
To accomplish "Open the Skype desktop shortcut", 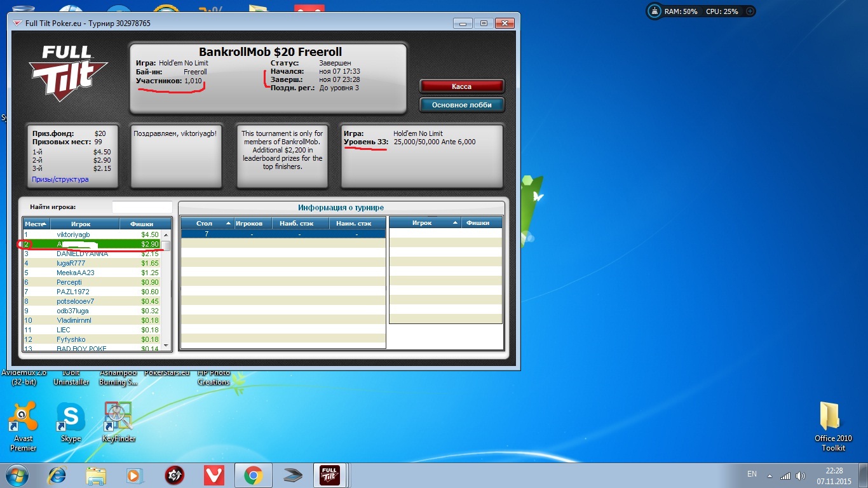I will pyautogui.click(x=71, y=423).
